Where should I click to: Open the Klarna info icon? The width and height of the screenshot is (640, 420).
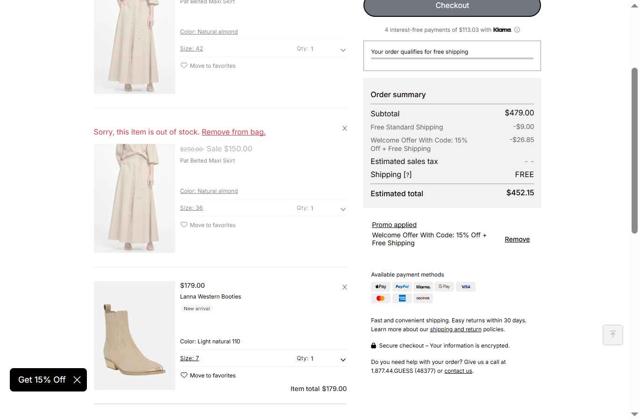coord(517,30)
